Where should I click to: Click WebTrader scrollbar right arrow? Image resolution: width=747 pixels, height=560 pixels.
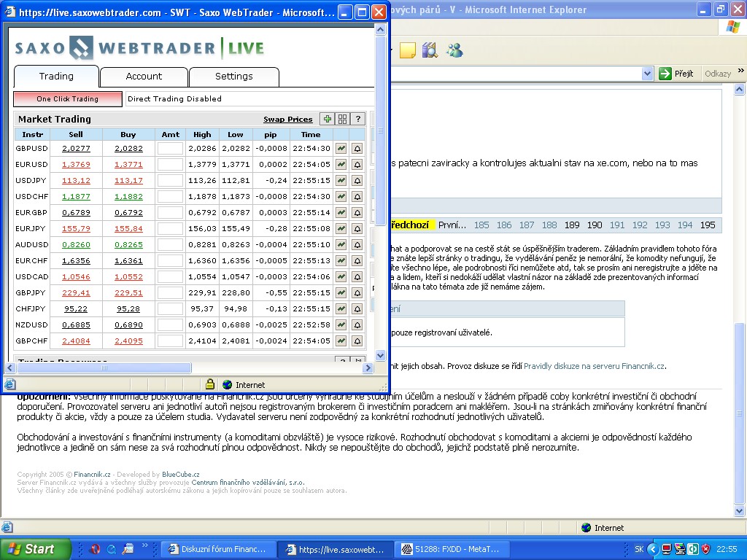click(368, 367)
